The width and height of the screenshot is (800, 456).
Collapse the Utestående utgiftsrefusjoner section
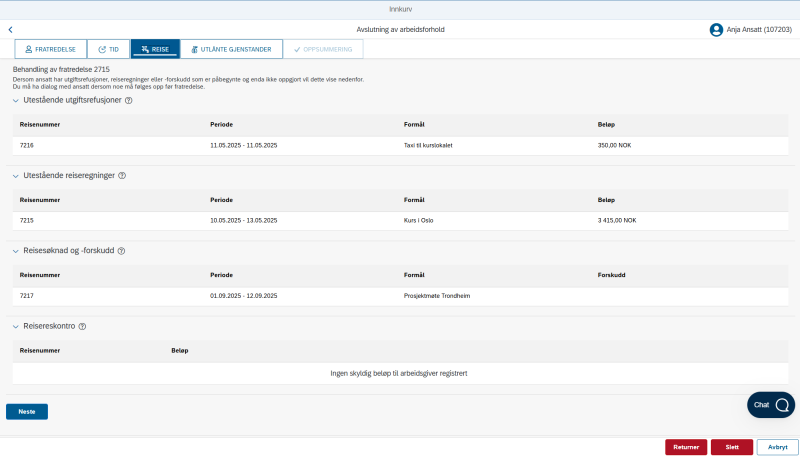(15, 101)
